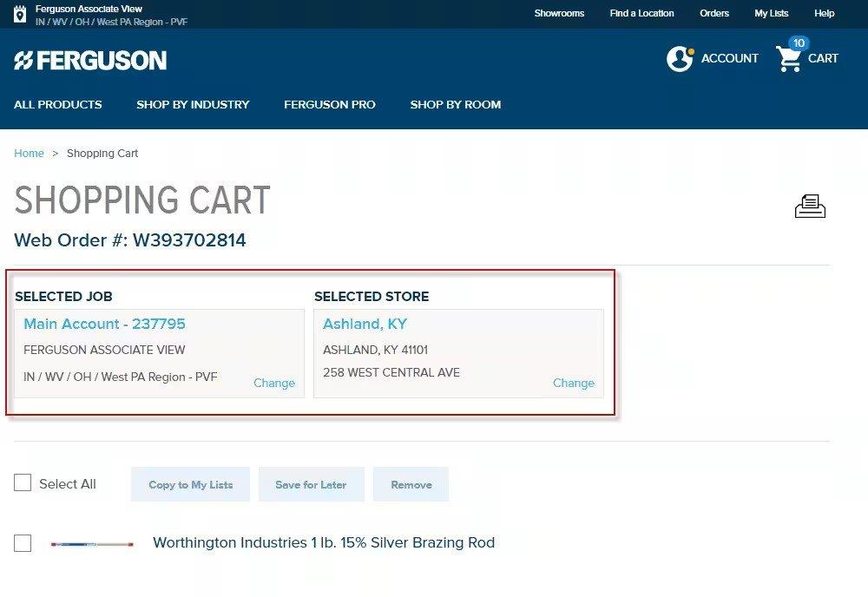Open the account profile icon
The image size is (868, 597).
(680, 59)
